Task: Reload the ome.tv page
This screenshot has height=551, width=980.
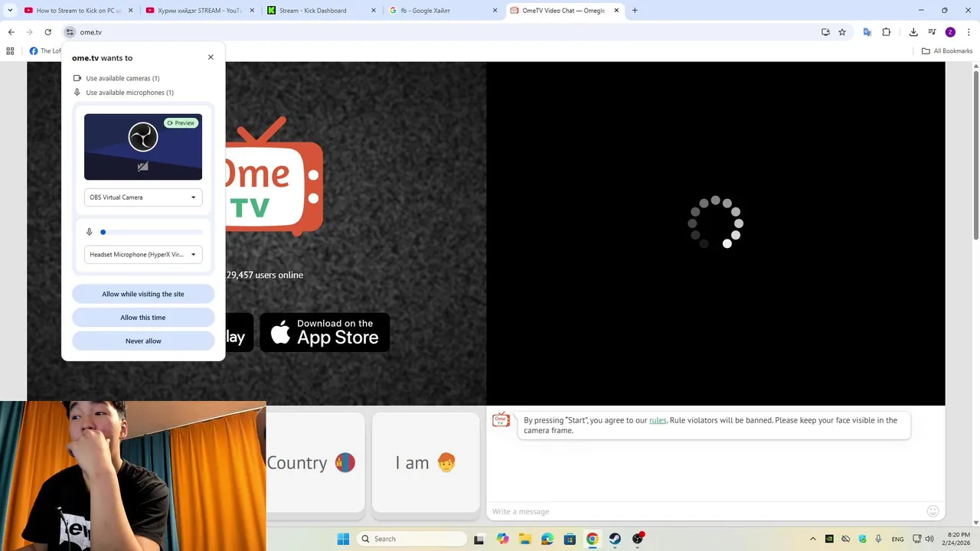Action: tap(47, 32)
